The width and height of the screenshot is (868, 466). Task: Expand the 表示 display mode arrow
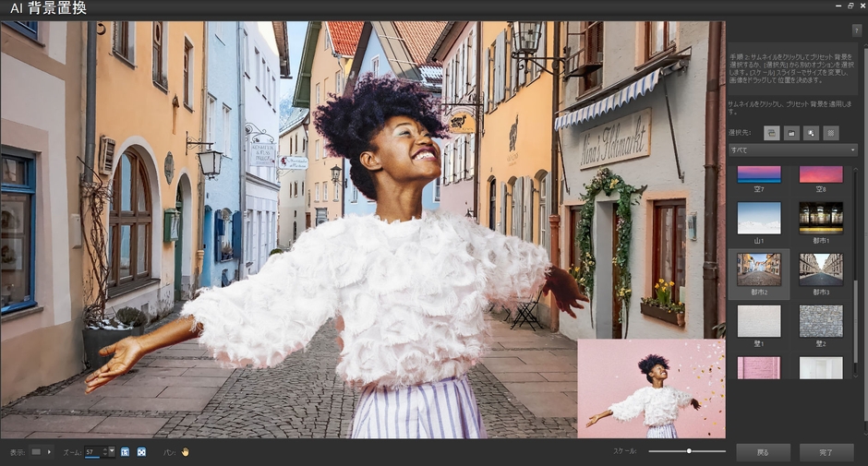coord(50,452)
